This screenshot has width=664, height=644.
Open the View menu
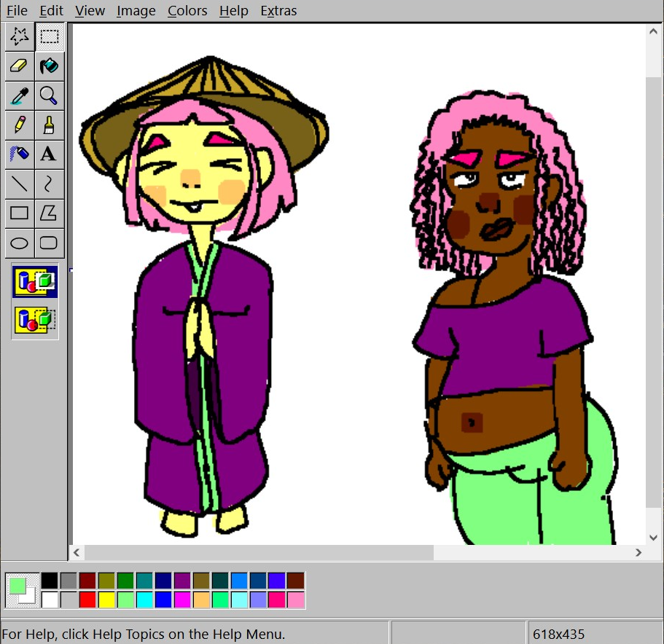click(x=90, y=11)
